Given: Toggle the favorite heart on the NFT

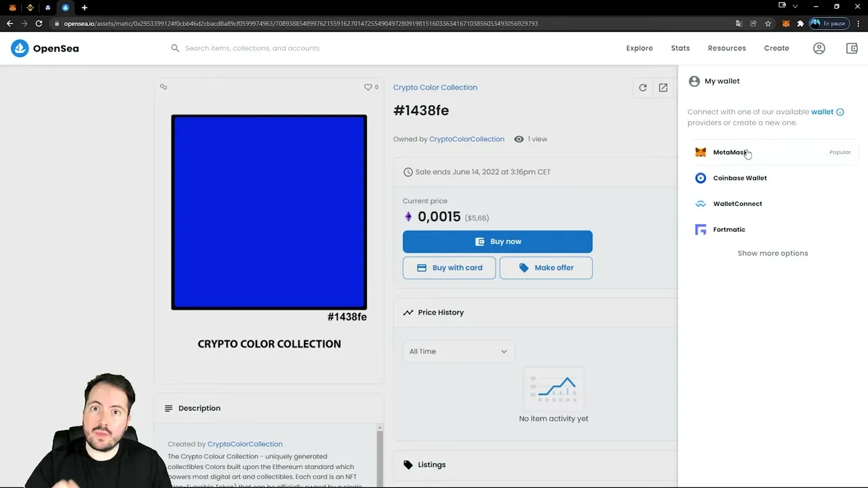Looking at the screenshot, I should [x=368, y=87].
